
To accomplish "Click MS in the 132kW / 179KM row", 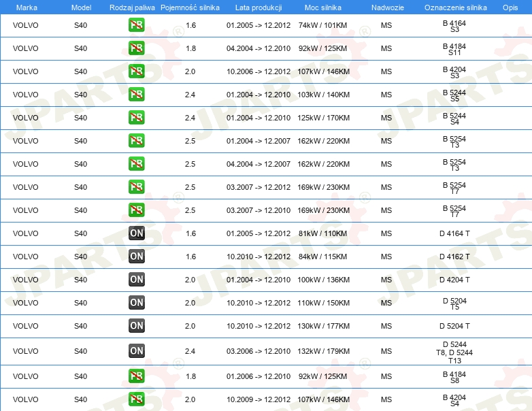I will click(386, 351).
